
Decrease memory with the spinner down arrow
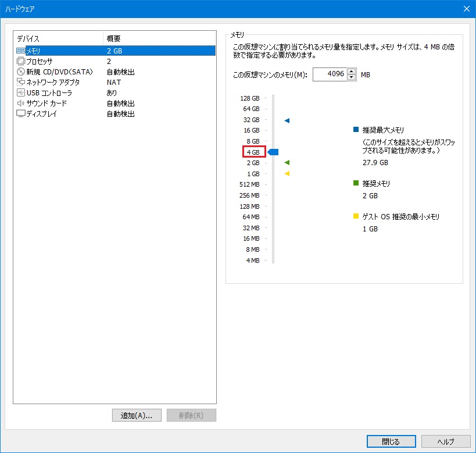(x=351, y=77)
